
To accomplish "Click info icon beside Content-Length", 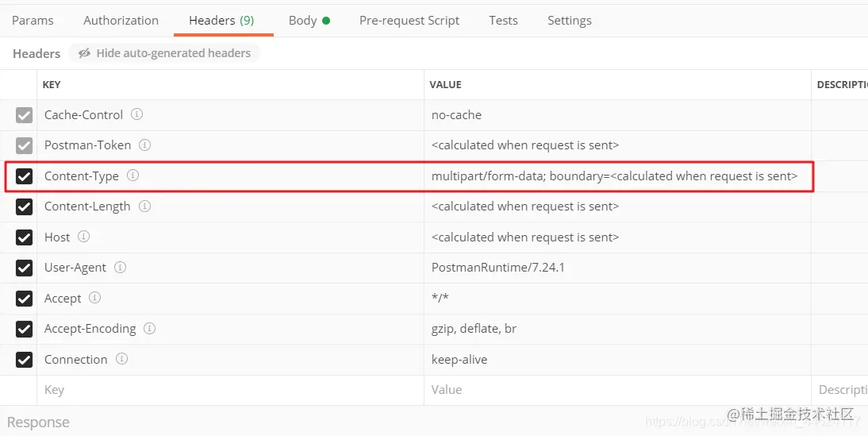I will (144, 206).
